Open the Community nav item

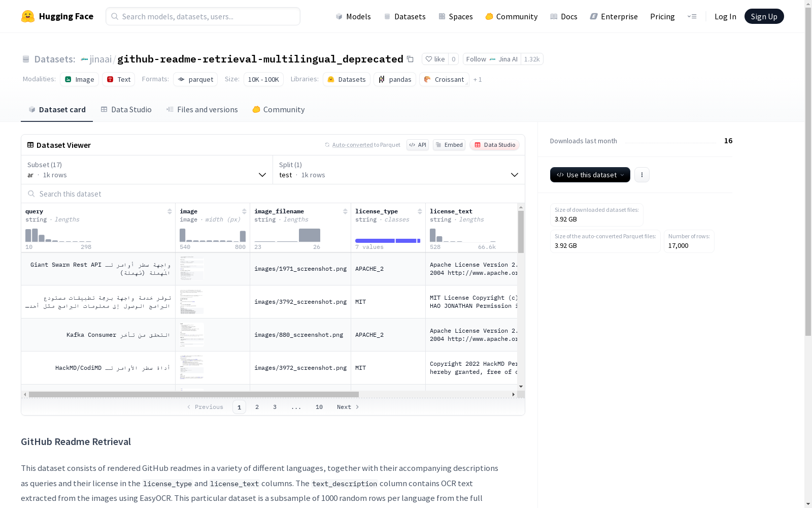click(x=512, y=16)
